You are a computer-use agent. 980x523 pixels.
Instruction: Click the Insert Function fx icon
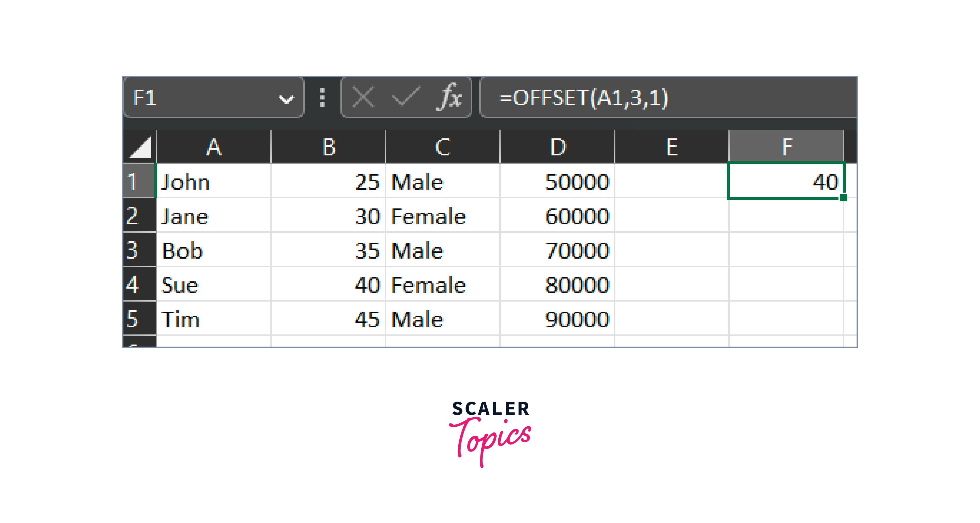pyautogui.click(x=450, y=97)
